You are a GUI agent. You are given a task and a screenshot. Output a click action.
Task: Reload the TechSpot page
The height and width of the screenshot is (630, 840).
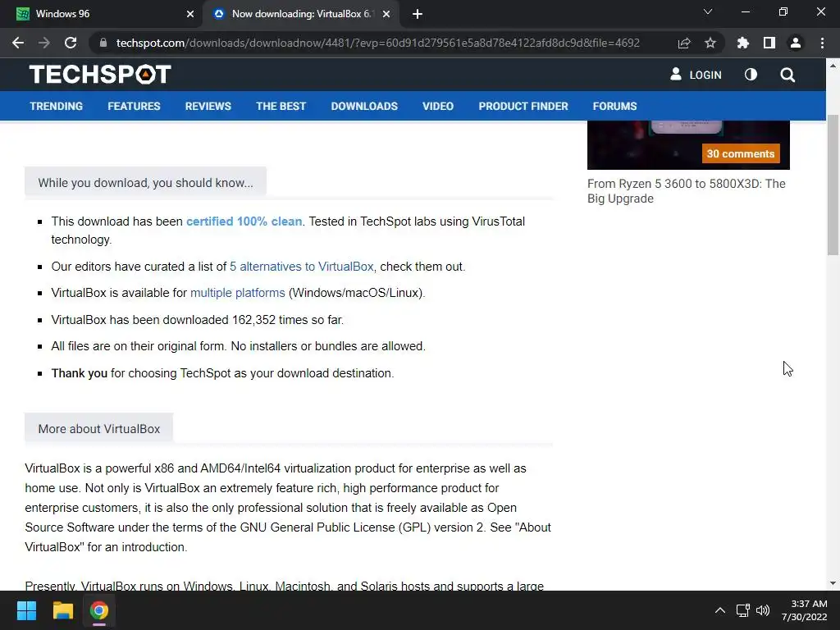(x=71, y=43)
